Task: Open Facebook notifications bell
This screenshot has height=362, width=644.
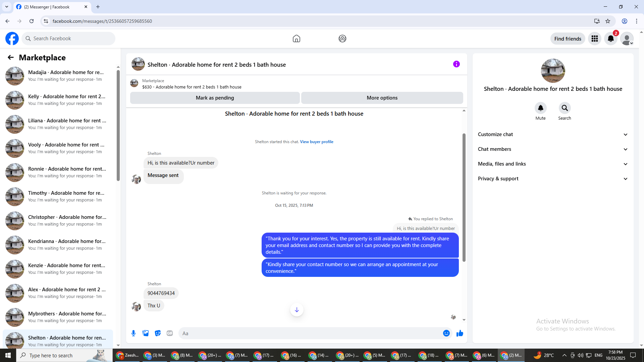Action: pyautogui.click(x=610, y=39)
